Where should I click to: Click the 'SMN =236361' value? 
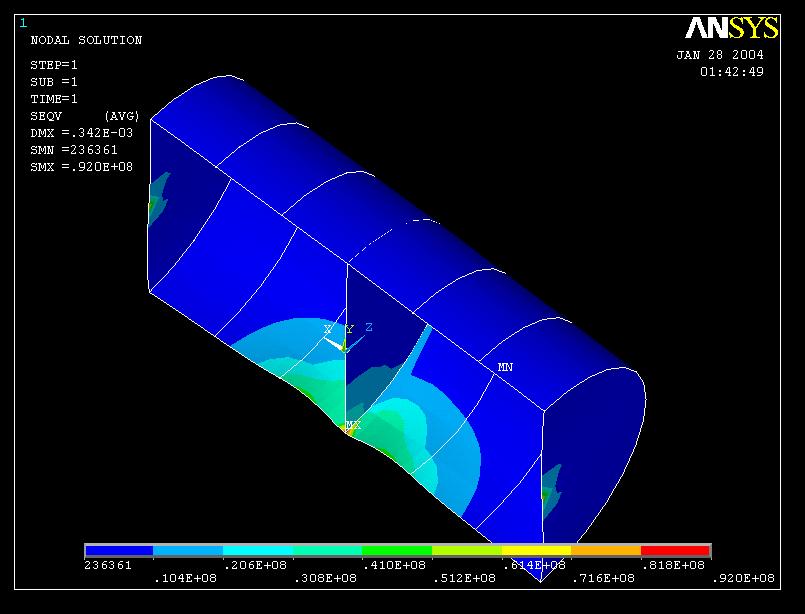pyautogui.click(x=74, y=150)
